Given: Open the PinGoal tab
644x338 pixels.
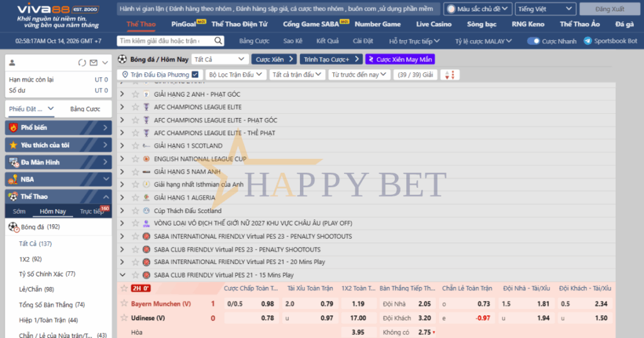Looking at the screenshot, I should [184, 25].
